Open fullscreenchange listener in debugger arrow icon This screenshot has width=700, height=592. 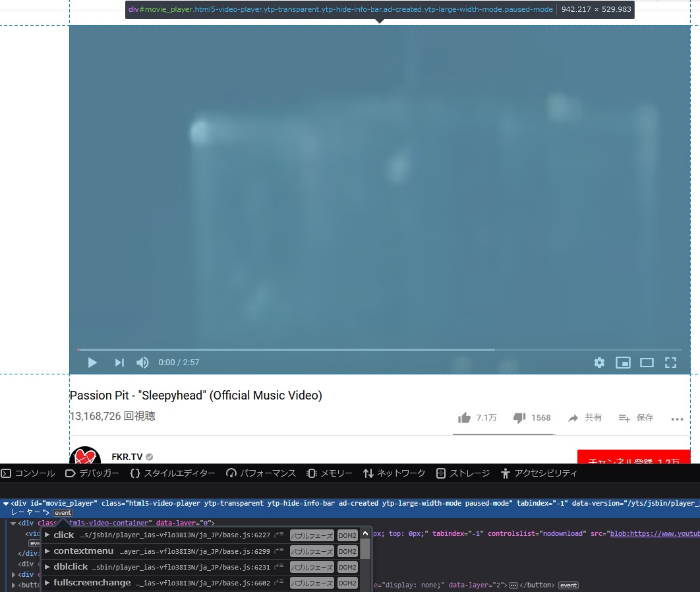point(279,582)
